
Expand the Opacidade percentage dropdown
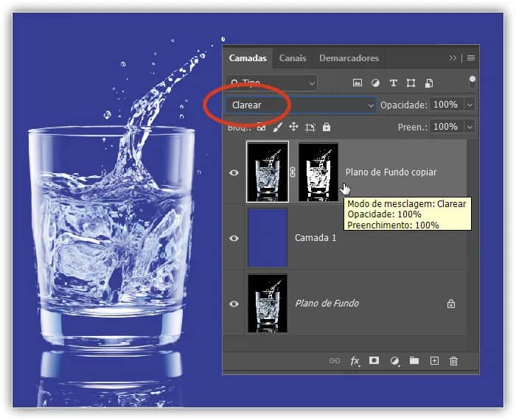470,105
